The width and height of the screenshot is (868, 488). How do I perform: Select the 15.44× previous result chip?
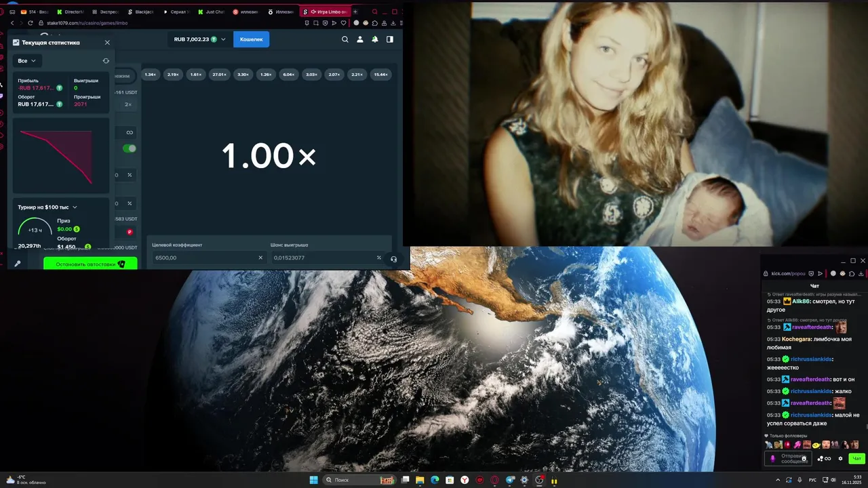click(380, 75)
